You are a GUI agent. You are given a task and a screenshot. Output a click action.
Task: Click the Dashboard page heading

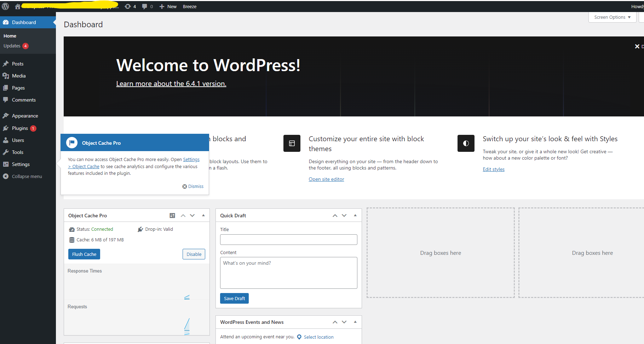pos(84,24)
